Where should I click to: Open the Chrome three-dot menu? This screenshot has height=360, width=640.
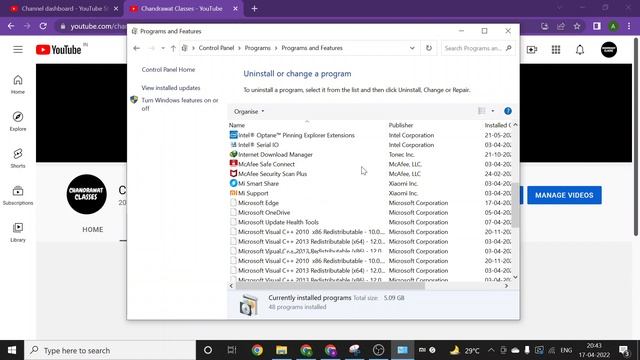pyautogui.click(x=629, y=26)
